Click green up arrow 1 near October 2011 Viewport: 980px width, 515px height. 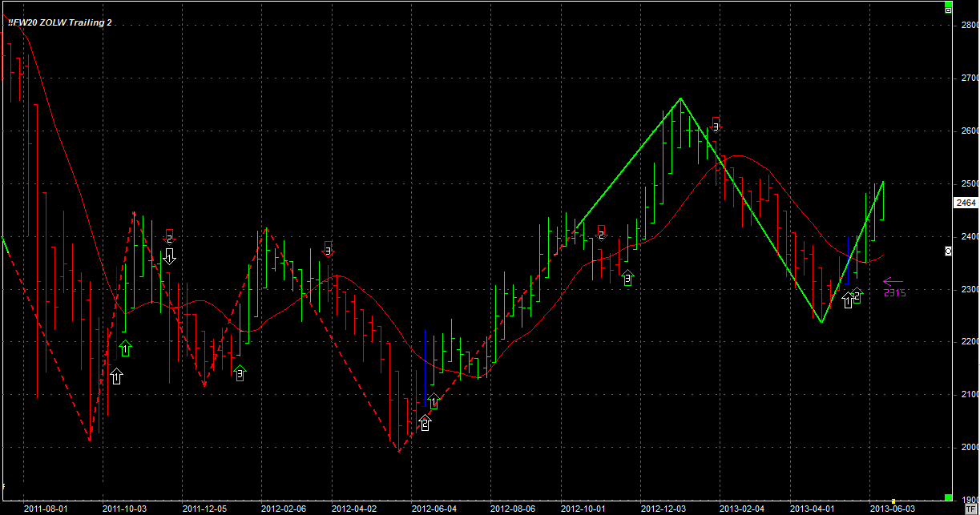[125, 348]
